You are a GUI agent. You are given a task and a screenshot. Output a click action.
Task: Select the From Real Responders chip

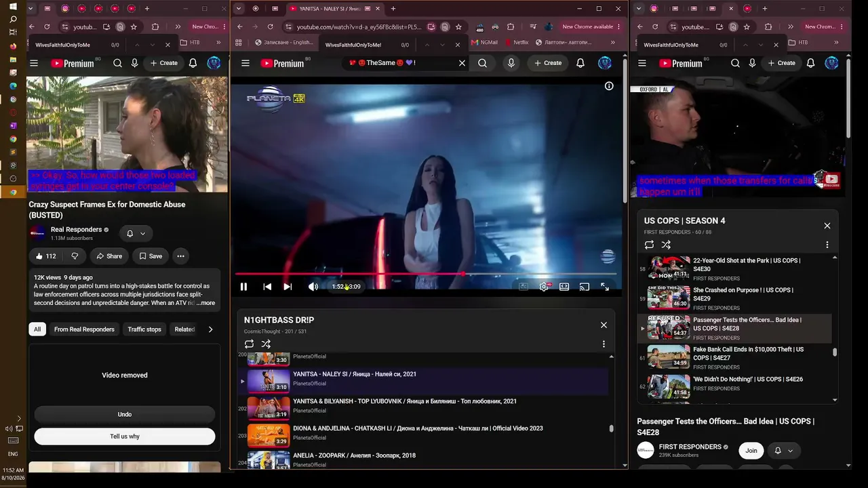(x=84, y=329)
